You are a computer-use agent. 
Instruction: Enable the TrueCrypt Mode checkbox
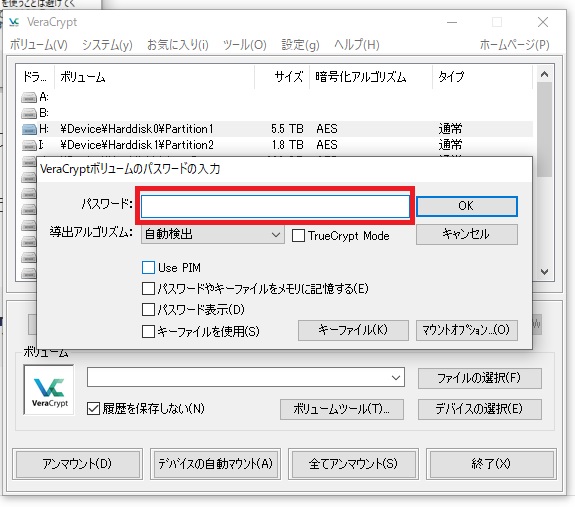pyautogui.click(x=298, y=236)
